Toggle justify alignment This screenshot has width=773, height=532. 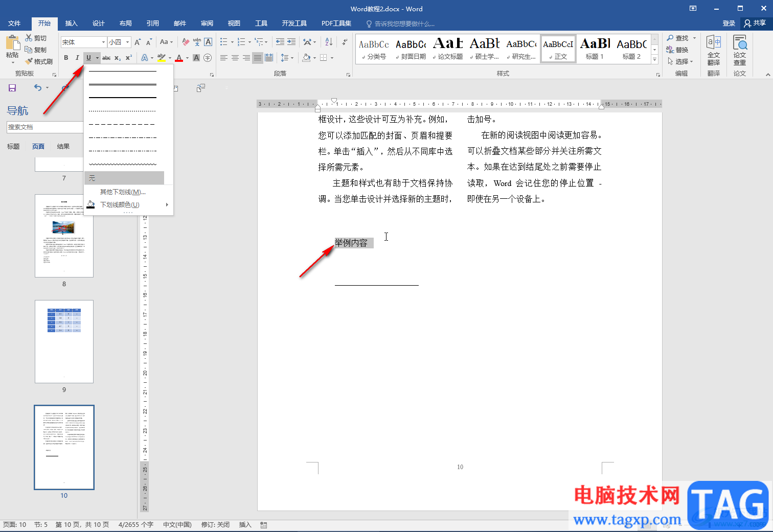tap(258, 58)
